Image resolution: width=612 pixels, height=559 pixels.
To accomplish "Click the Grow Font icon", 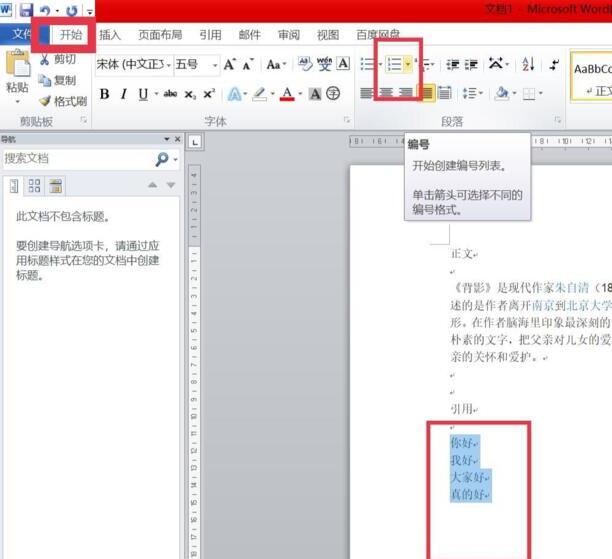I will (x=230, y=64).
